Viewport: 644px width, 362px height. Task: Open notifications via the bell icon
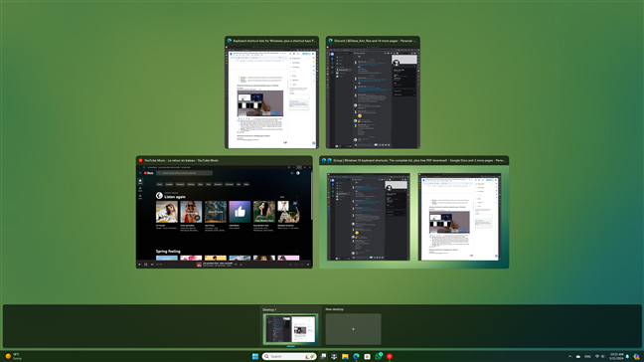(x=627, y=356)
